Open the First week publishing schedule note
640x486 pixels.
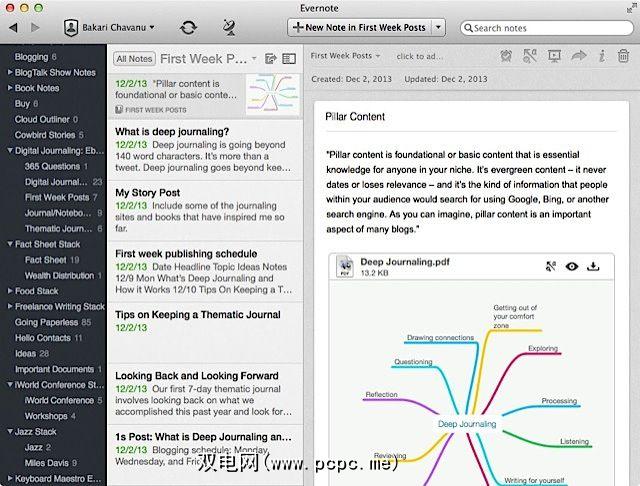[x=205, y=271]
